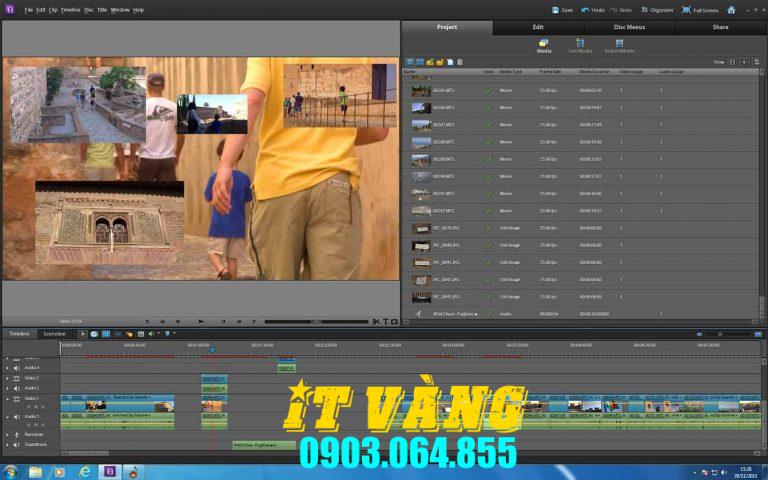Collapse the Audio 1 track
This screenshot has width=768, height=480.
click(x=7, y=417)
